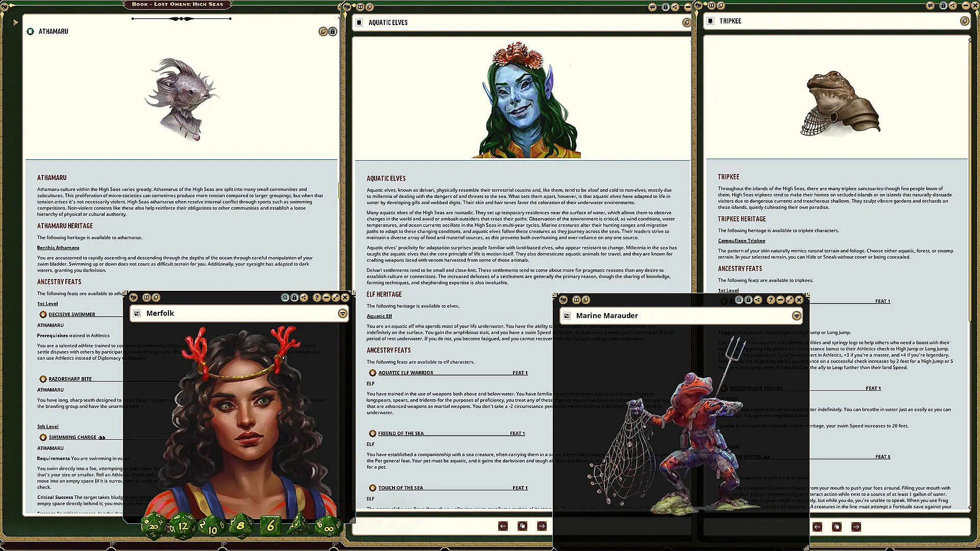The width and height of the screenshot is (980, 551).
Task: Click the copy icon on the Aquatic Elves header
Action: click(687, 22)
